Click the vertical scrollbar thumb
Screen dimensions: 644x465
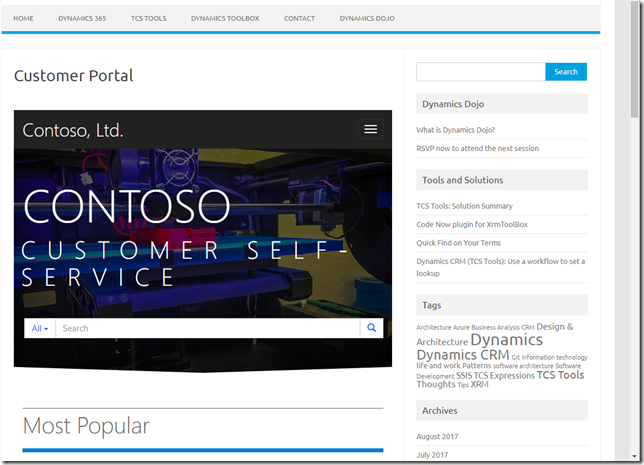click(x=635, y=62)
